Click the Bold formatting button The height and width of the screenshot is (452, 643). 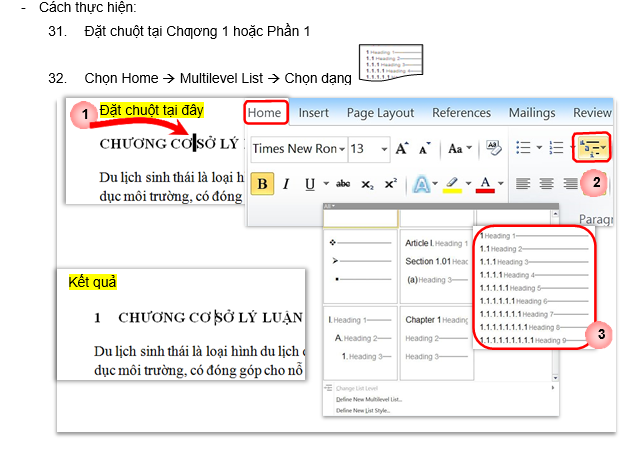[x=262, y=184]
